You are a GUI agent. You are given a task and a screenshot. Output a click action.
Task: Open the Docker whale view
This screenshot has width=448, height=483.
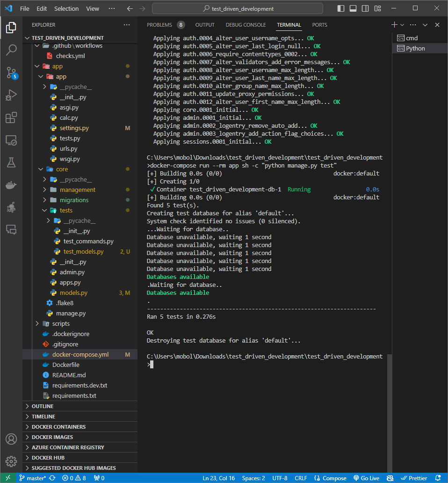pos(11,185)
